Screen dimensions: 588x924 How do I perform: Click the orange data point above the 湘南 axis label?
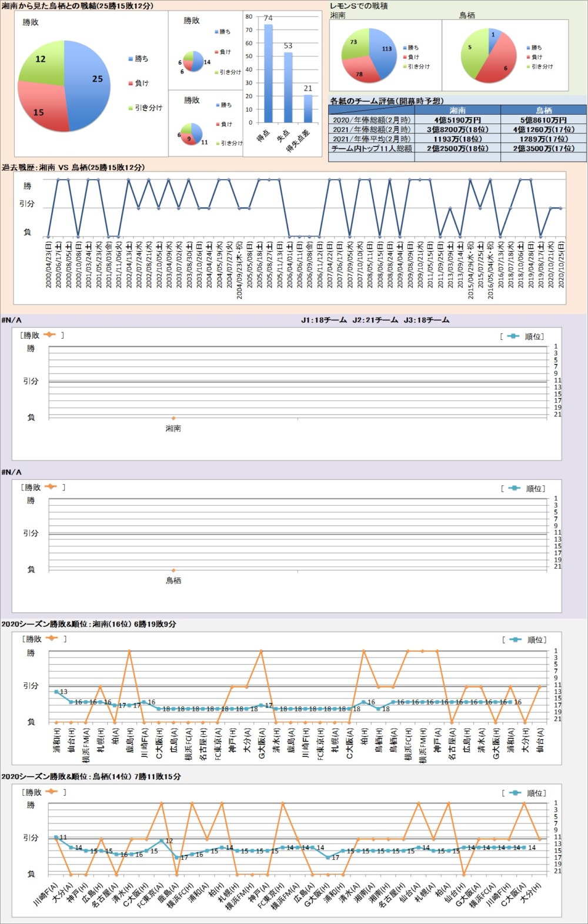173,418
